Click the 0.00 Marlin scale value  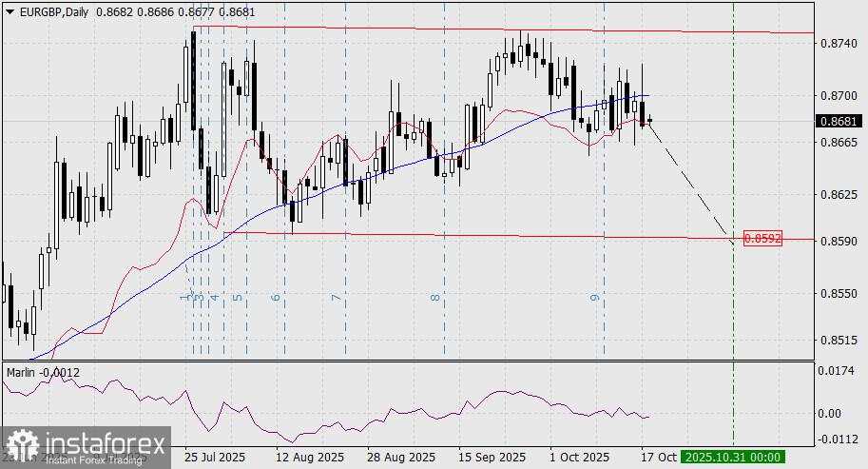coord(829,413)
